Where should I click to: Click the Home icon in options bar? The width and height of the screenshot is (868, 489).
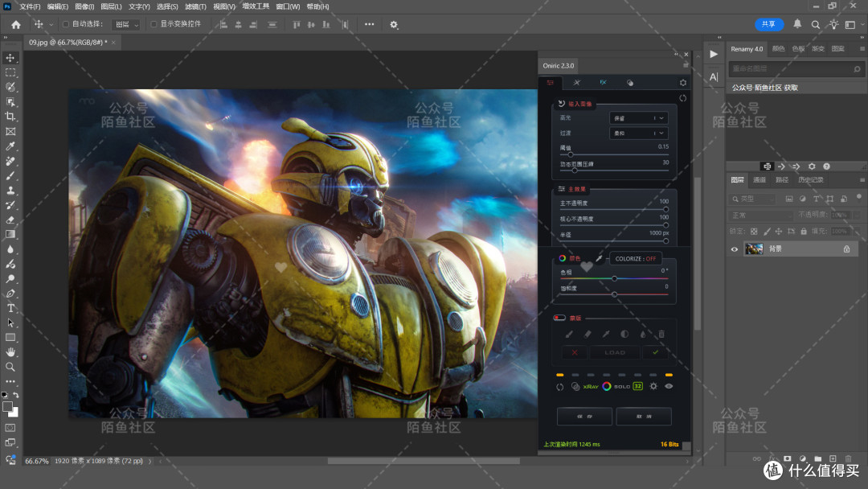pos(16,24)
